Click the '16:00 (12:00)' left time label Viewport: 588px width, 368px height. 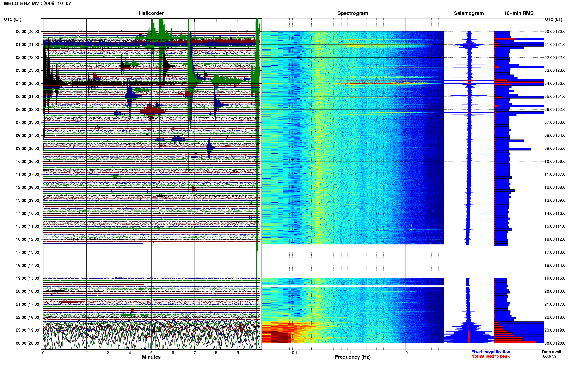pyautogui.click(x=28, y=239)
